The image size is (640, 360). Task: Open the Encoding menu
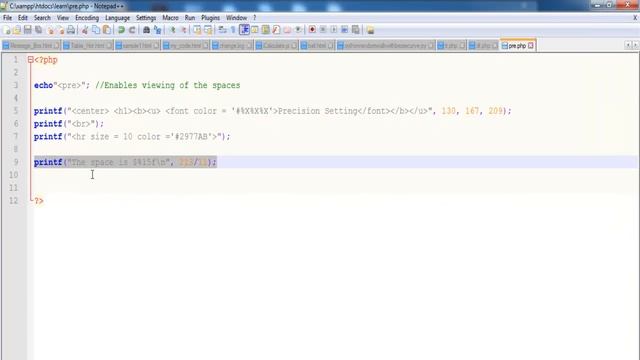87,18
